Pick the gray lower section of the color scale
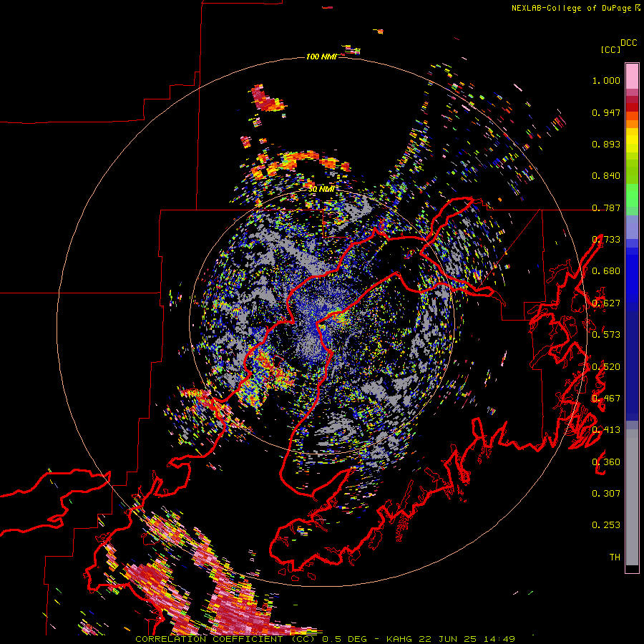The width and height of the screenshot is (644, 644). click(x=632, y=497)
